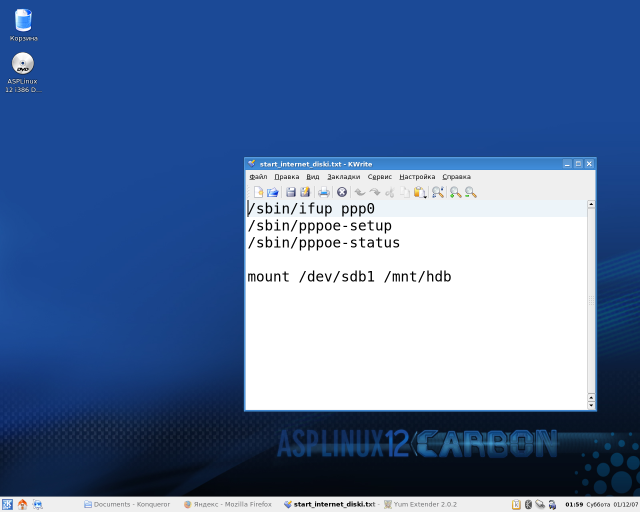Click the KWrite window title bar

coord(408,164)
